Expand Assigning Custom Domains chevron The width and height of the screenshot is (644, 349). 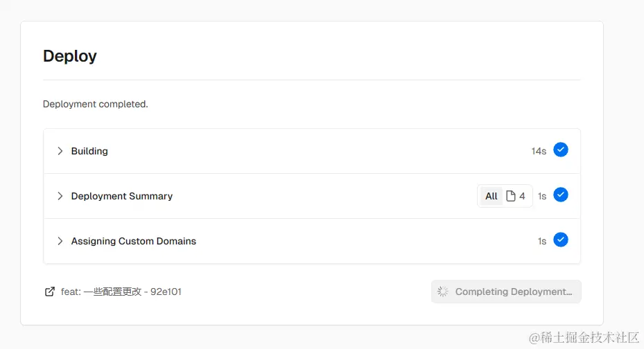click(60, 241)
